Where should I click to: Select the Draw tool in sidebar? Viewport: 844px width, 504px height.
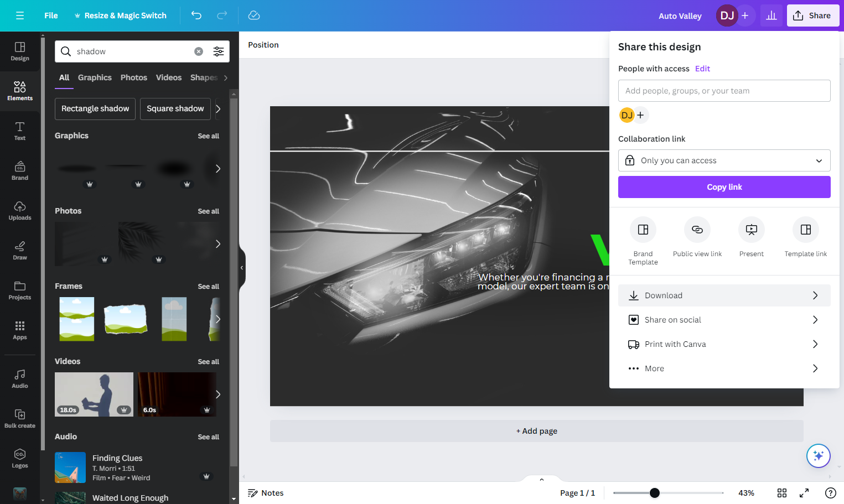point(20,251)
